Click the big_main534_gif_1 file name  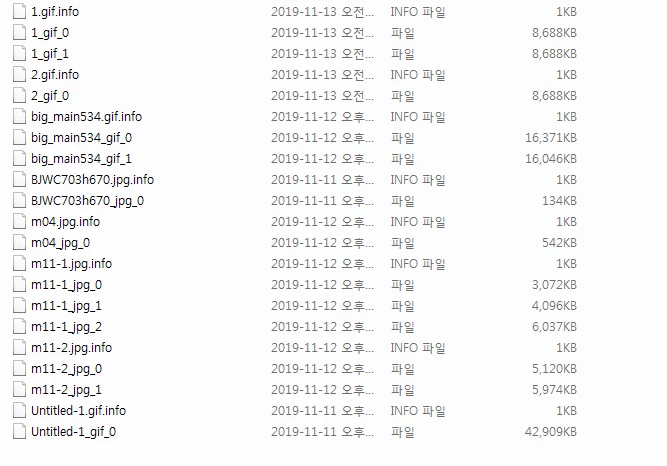click(81, 159)
